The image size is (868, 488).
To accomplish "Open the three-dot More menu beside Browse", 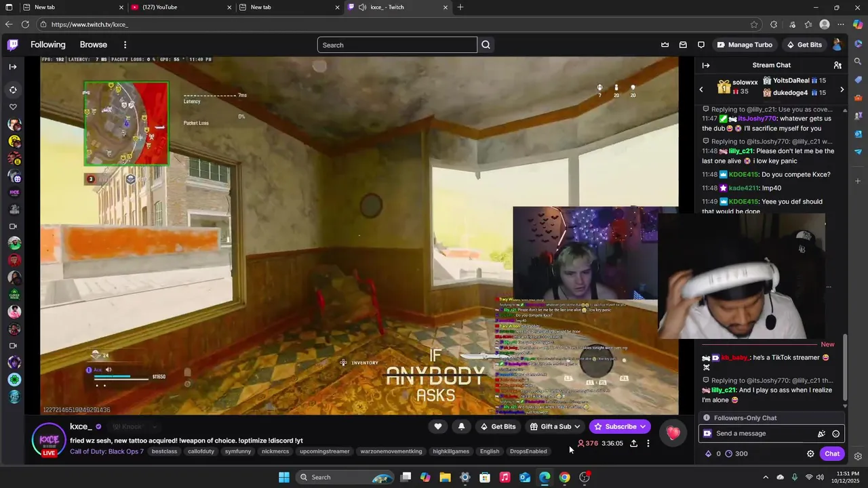I will click(x=125, y=45).
